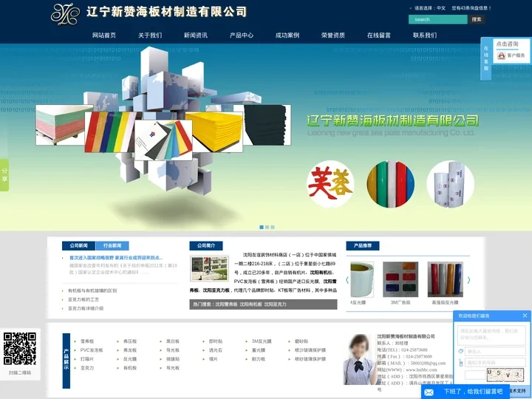Go to 成功案例 page
Screen dimensions: 532x399
pyautogui.click(x=287, y=35)
